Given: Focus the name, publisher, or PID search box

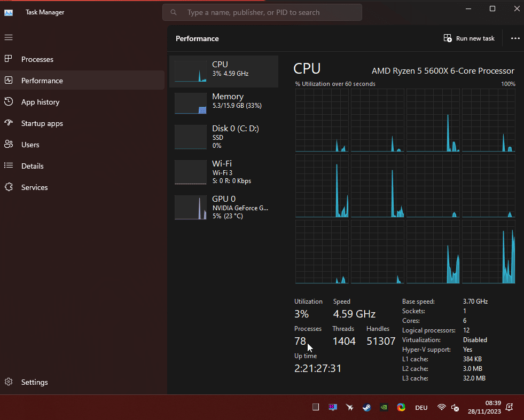Looking at the screenshot, I should click(x=262, y=12).
